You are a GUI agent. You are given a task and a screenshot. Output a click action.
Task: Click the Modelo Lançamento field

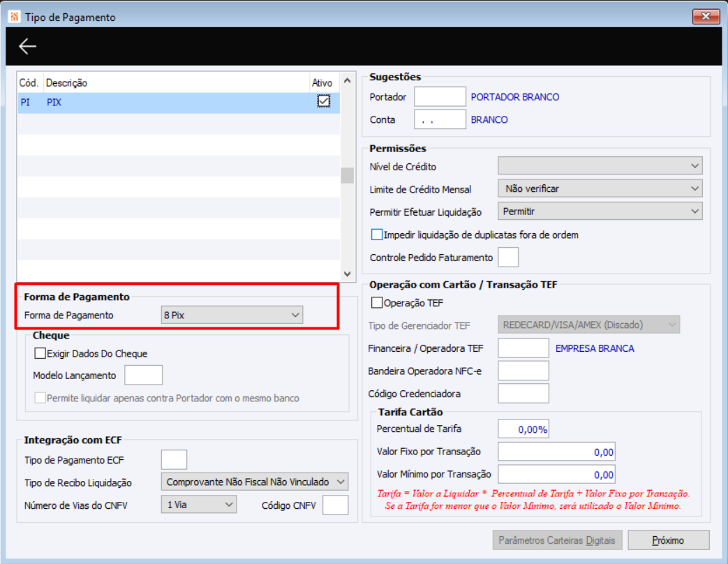[144, 375]
